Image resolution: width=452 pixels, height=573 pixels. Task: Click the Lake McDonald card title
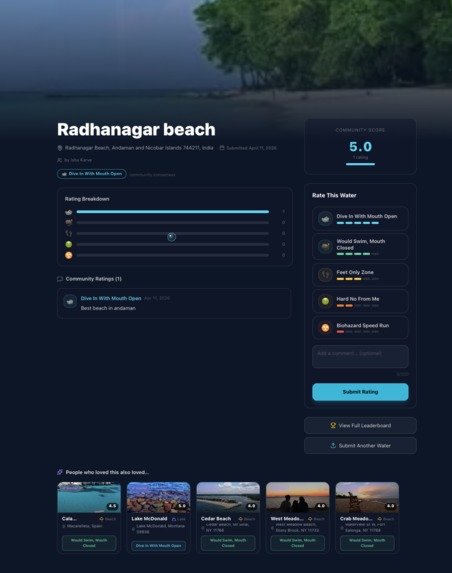[x=149, y=519]
